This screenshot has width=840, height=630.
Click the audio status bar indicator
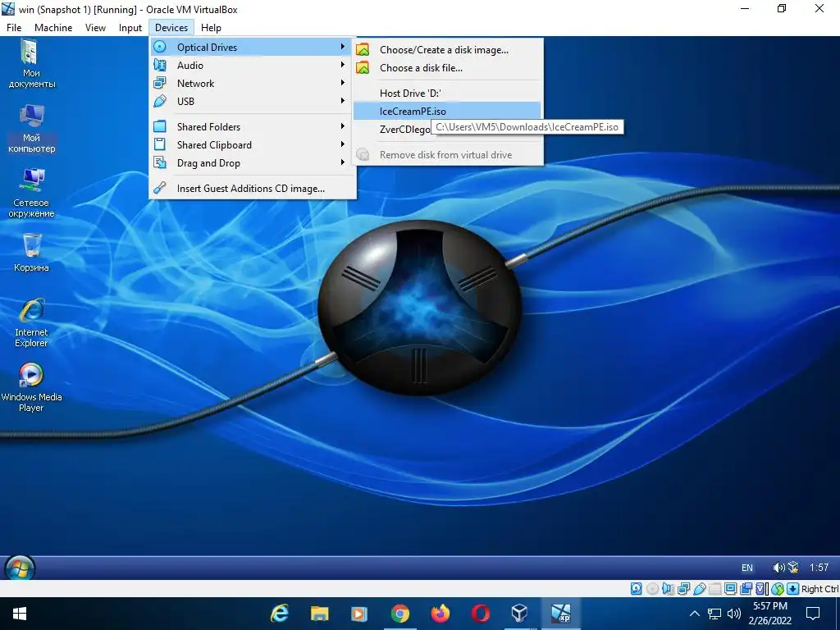tap(668, 589)
